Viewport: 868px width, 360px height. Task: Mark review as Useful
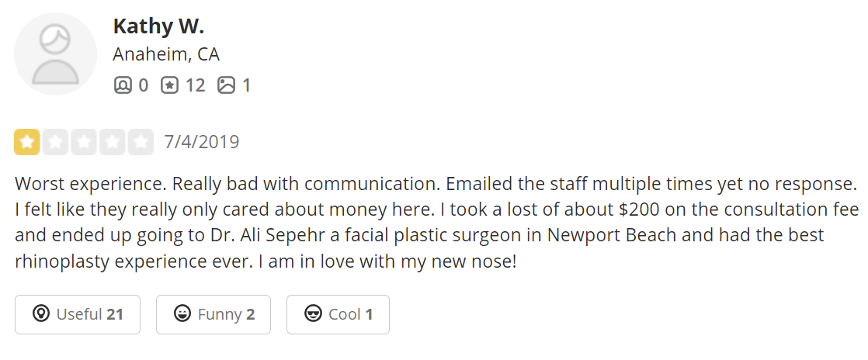(x=78, y=314)
